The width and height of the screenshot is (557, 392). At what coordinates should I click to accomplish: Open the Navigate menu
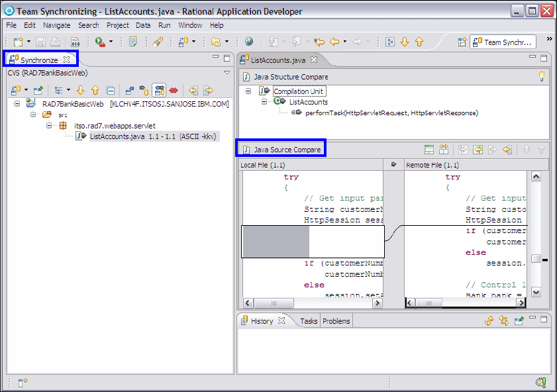(56, 25)
